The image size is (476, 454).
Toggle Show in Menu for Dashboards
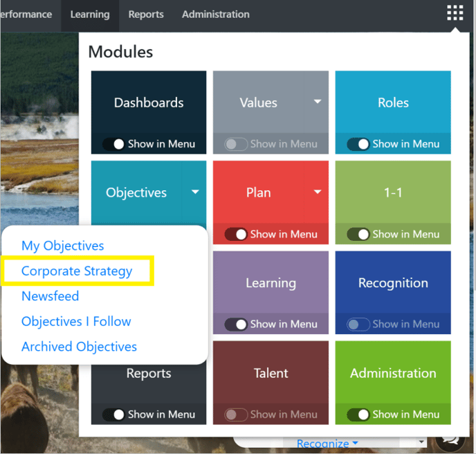pyautogui.click(x=114, y=144)
